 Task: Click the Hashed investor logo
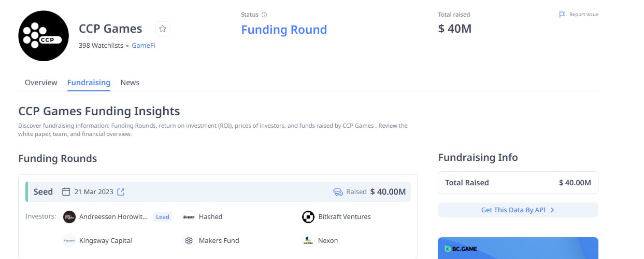pyautogui.click(x=189, y=217)
